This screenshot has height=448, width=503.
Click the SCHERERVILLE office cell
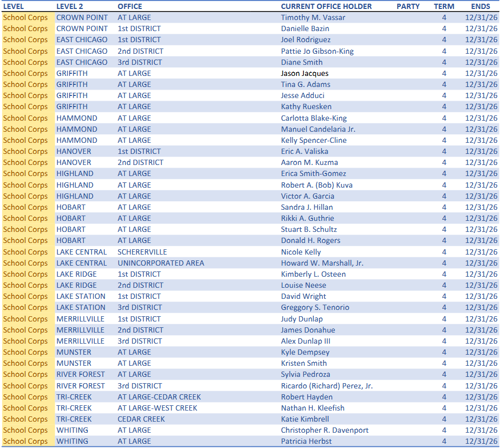tap(142, 252)
